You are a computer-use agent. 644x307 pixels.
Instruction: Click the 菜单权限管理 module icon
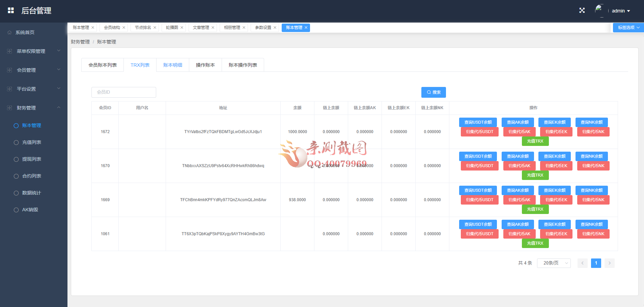coord(9,51)
